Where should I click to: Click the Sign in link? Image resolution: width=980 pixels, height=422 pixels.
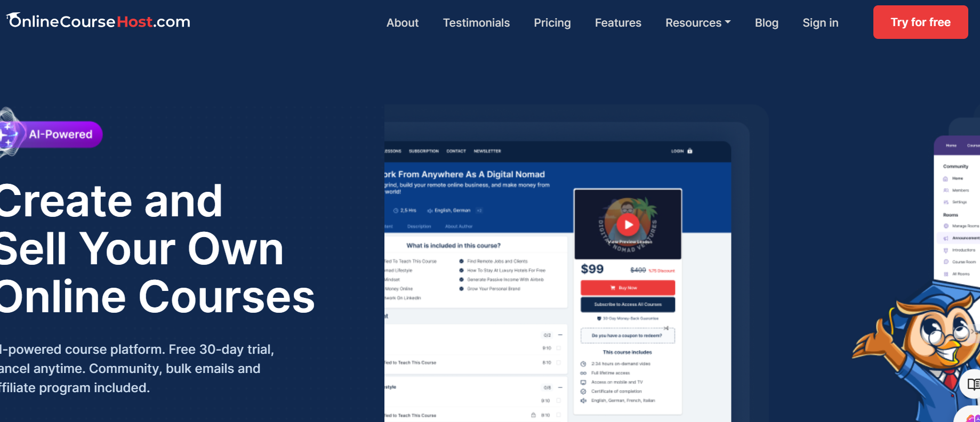(x=820, y=23)
